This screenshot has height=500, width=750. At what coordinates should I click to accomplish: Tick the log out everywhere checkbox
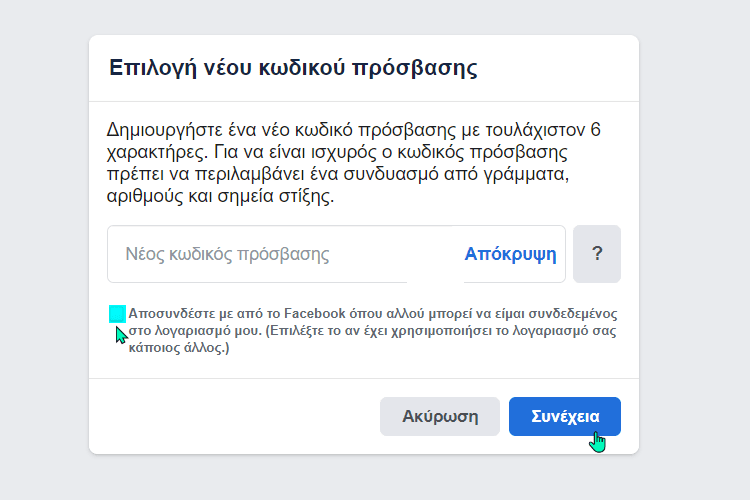pos(117,314)
